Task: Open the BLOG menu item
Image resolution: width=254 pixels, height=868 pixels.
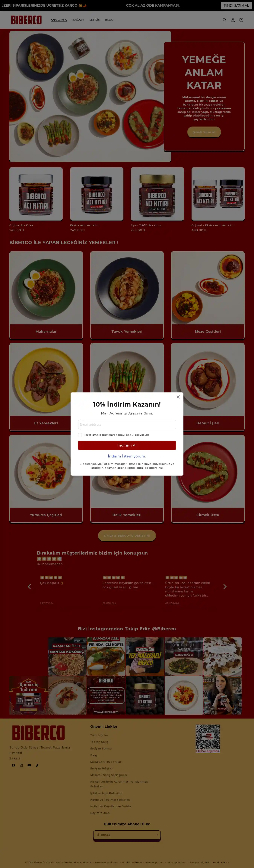Action: click(109, 20)
